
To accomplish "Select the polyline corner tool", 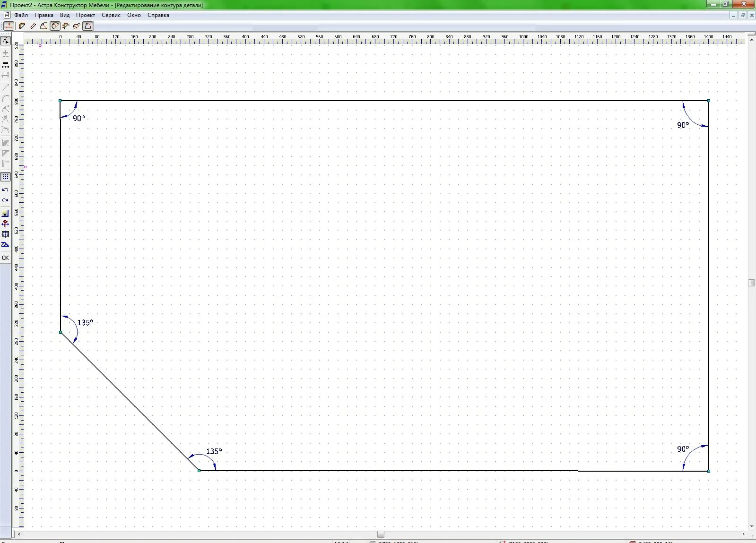I will 5,98.
